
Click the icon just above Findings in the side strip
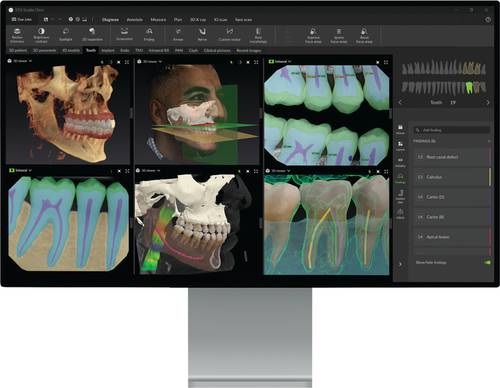pyautogui.click(x=400, y=162)
